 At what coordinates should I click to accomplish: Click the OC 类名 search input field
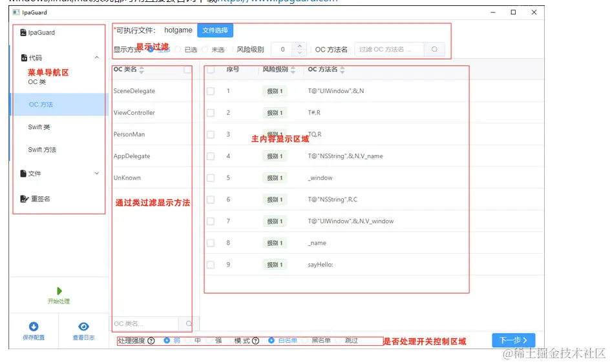(145, 323)
